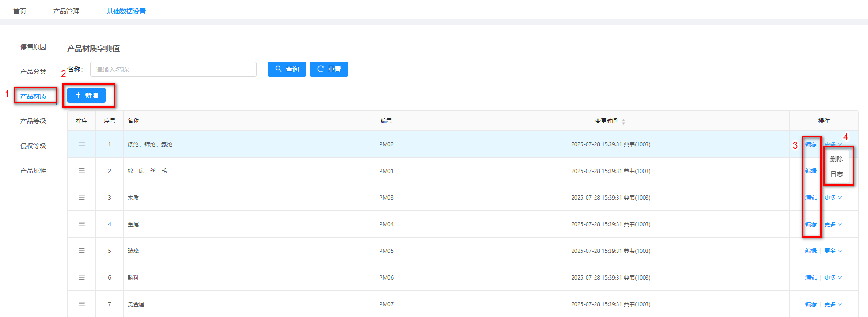Reset the filter using 重置 button
868x317 pixels.
point(329,69)
